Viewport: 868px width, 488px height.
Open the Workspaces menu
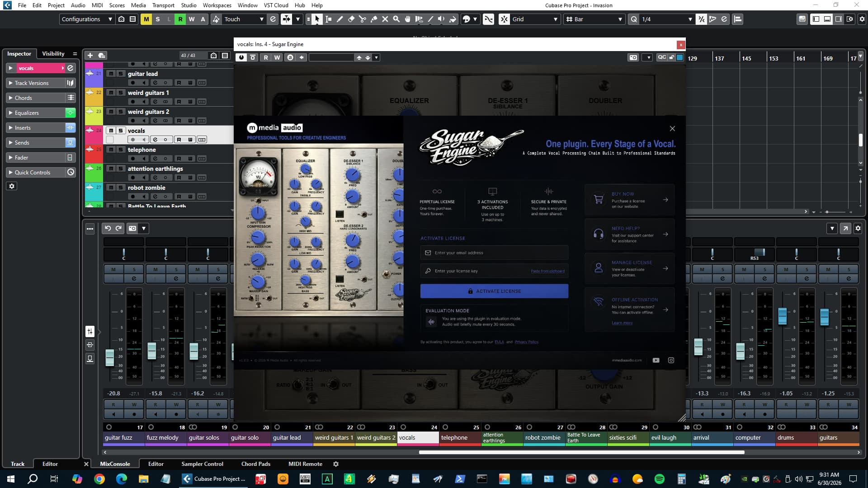coord(217,5)
